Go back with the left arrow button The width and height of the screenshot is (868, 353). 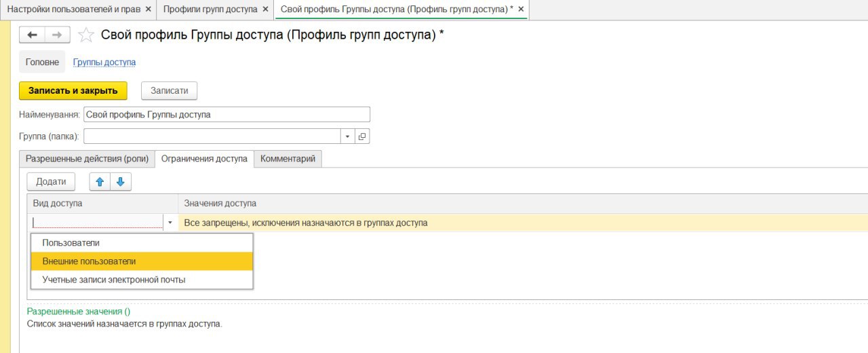pos(32,35)
